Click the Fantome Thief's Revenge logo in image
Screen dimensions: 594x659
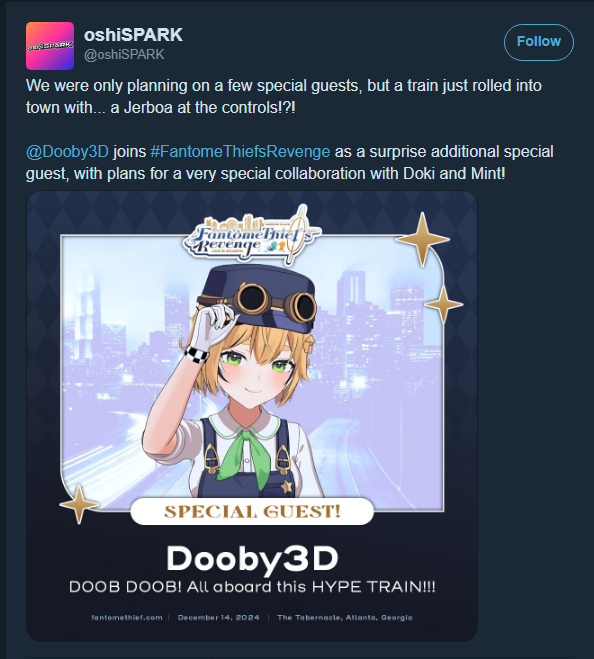coord(251,236)
